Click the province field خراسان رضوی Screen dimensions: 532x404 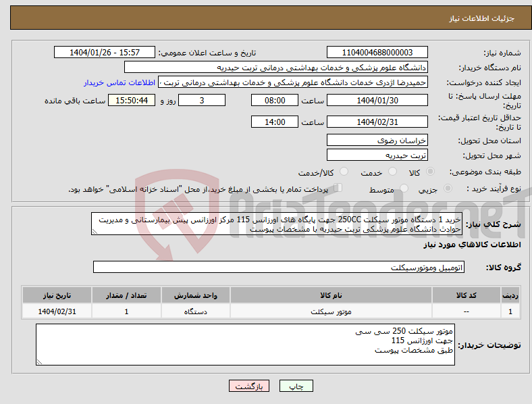[377, 141]
